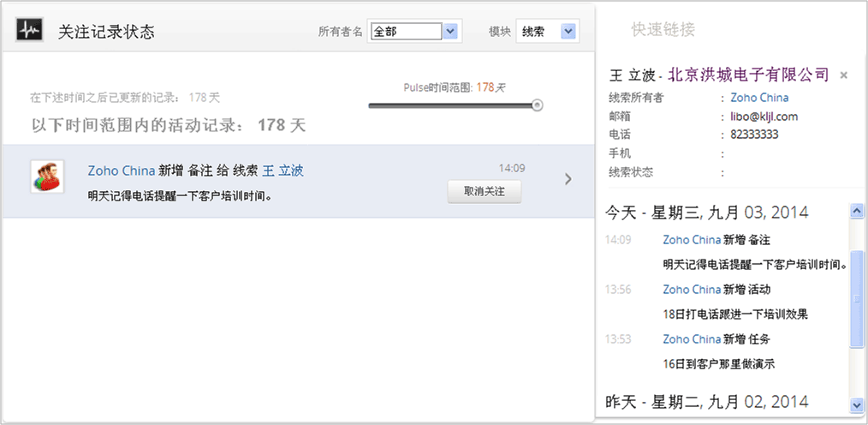Click the note text 明天记得电话提醒一下客户培训时间 in the activity row

click(180, 196)
